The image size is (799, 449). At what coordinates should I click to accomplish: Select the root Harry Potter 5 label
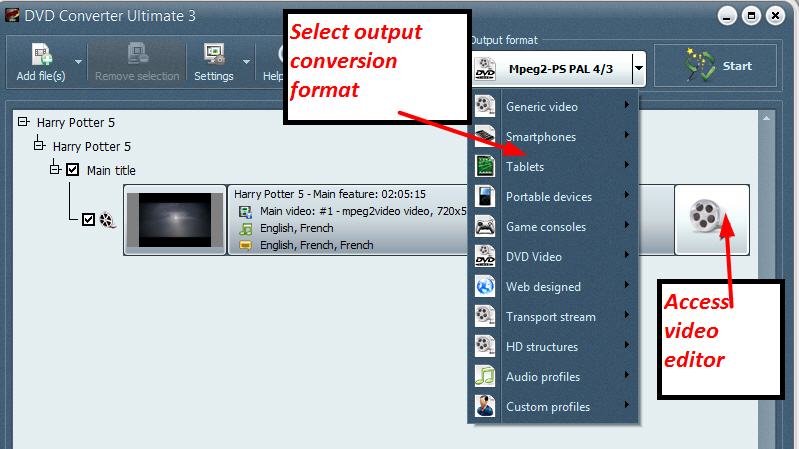point(75,122)
